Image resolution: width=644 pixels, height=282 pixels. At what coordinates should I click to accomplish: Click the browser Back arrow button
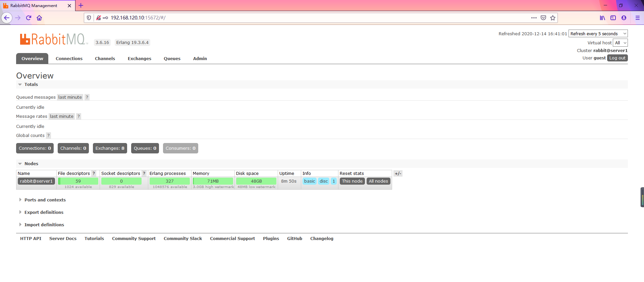point(7,18)
